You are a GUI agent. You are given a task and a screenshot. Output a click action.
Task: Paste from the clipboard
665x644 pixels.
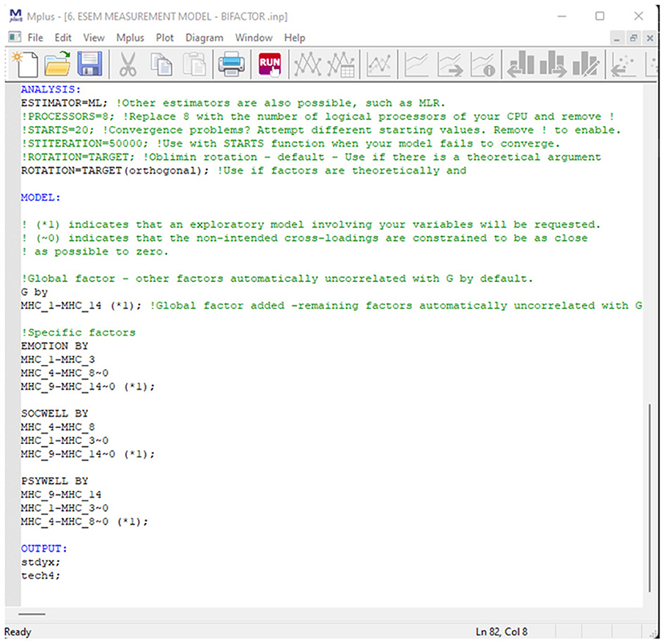click(194, 64)
